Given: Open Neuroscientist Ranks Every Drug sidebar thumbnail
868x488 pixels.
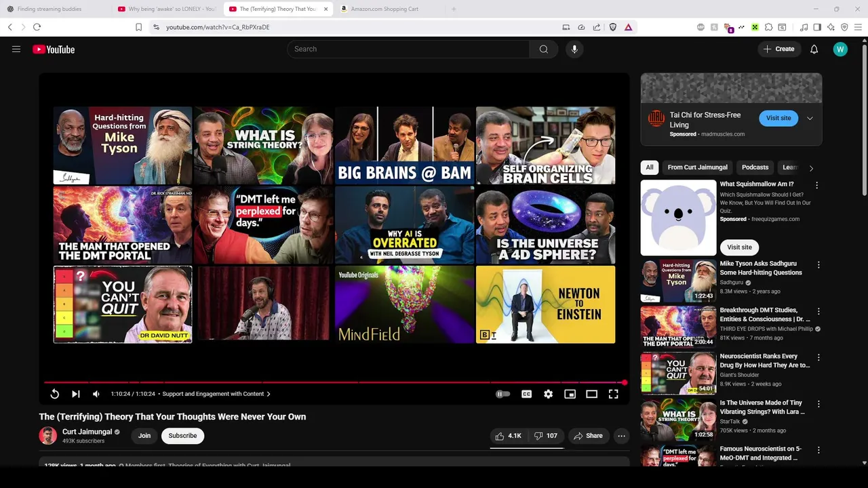Looking at the screenshot, I should [x=678, y=373].
